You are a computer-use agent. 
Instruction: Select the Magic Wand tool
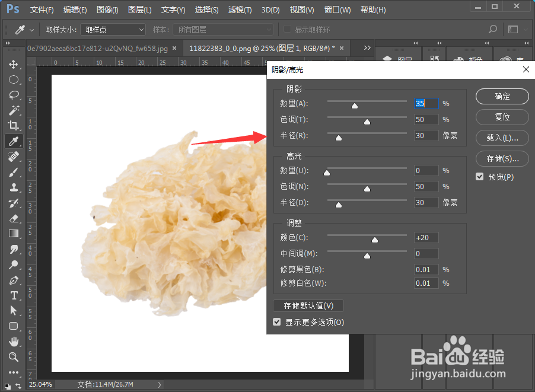(x=14, y=110)
